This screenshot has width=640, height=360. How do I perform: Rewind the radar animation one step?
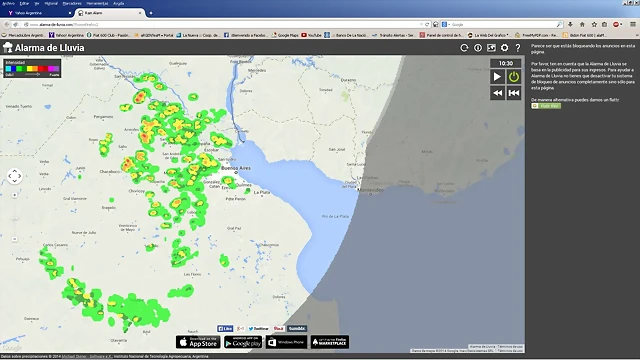point(497,93)
